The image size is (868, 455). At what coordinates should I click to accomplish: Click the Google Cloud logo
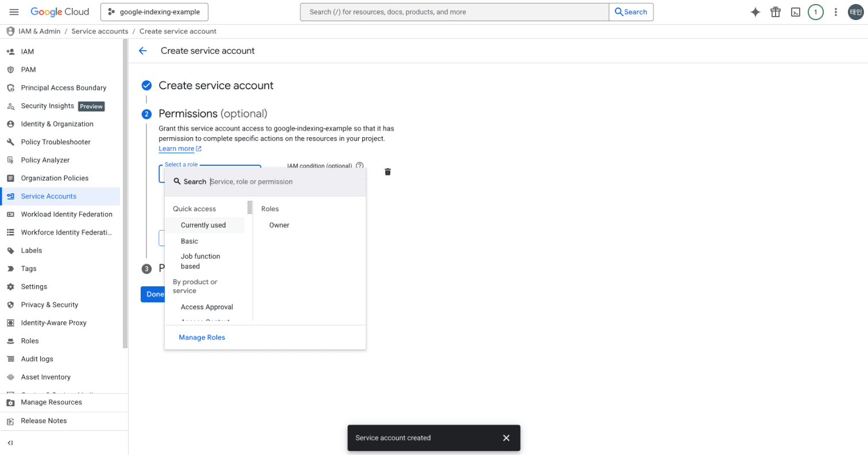60,12
